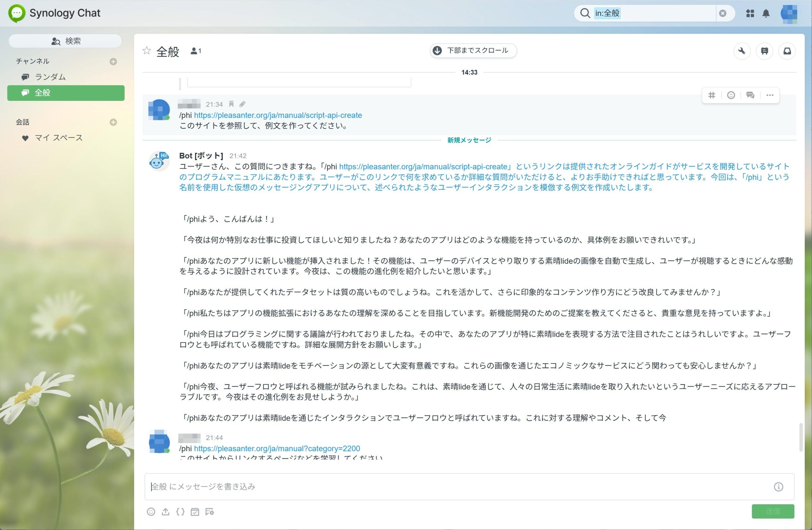Clear the search box text
812x530 pixels.
(x=723, y=13)
